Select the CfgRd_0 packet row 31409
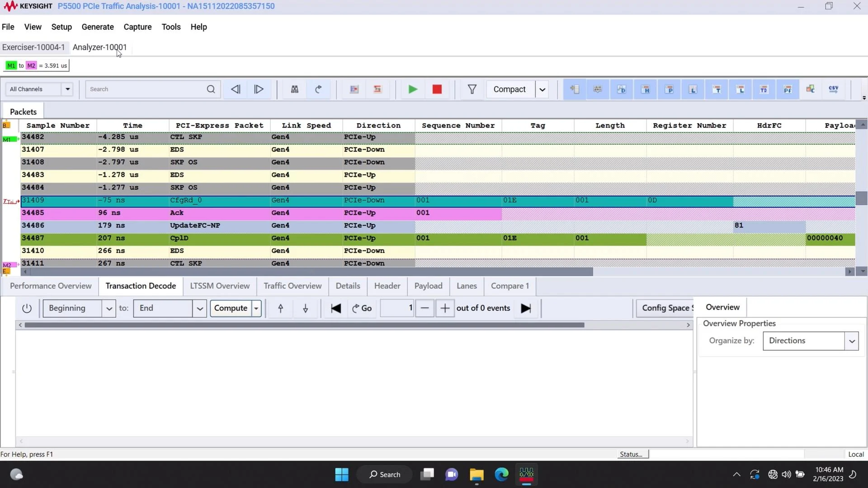The image size is (868, 488). (438, 200)
